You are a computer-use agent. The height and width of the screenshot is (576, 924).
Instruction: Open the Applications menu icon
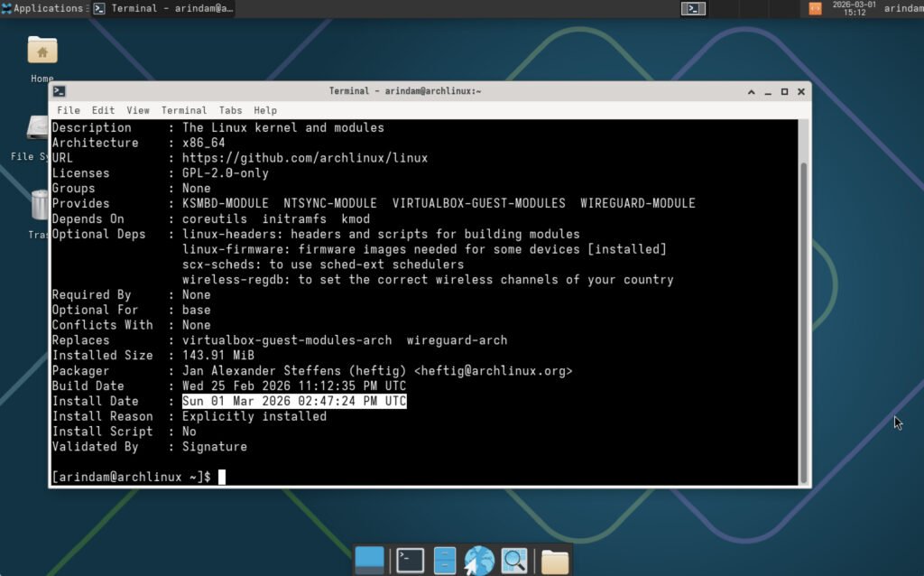pos(7,8)
